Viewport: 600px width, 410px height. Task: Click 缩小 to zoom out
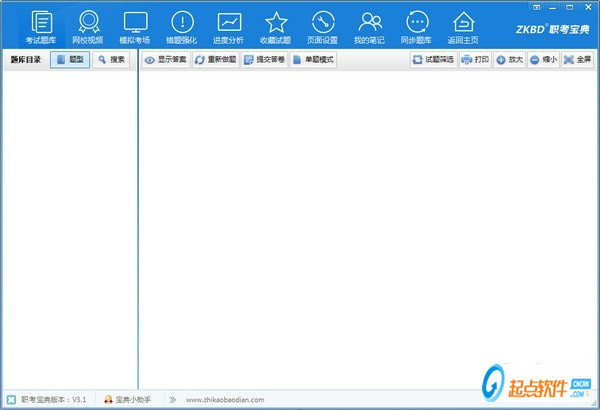543,60
